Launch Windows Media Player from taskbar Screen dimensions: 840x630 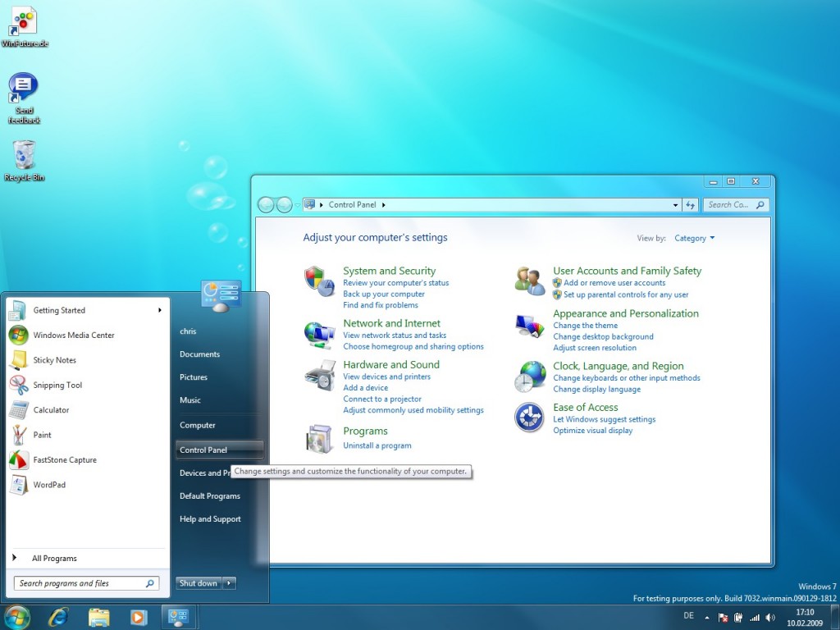point(138,618)
